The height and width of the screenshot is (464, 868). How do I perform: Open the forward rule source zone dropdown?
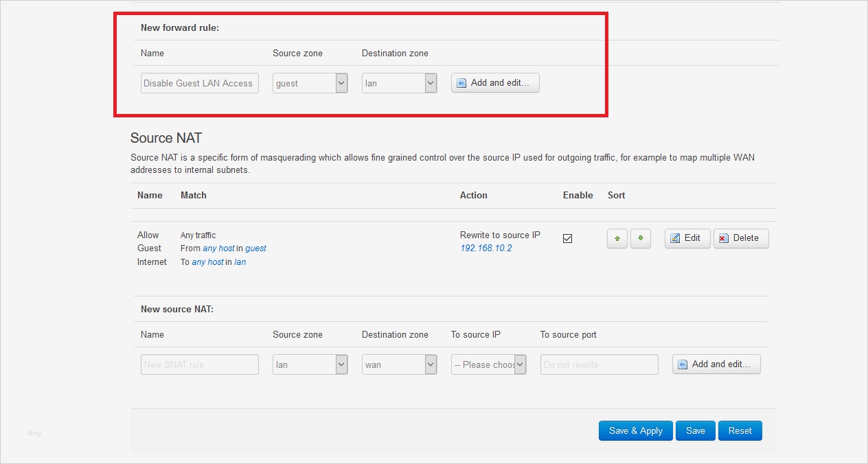click(x=310, y=83)
